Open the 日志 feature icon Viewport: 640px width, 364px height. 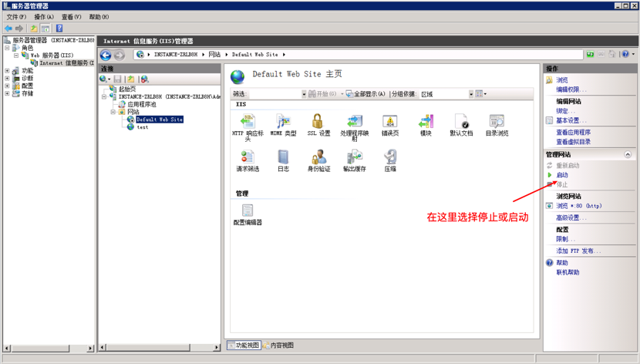pyautogui.click(x=283, y=157)
